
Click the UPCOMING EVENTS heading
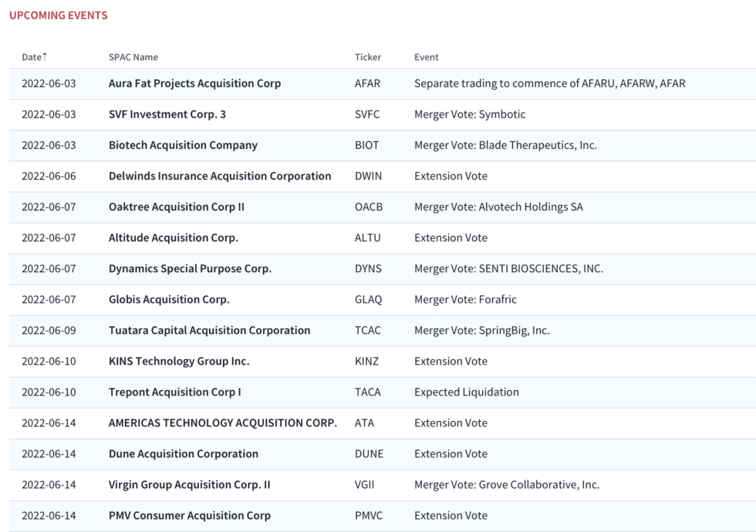coord(59,15)
